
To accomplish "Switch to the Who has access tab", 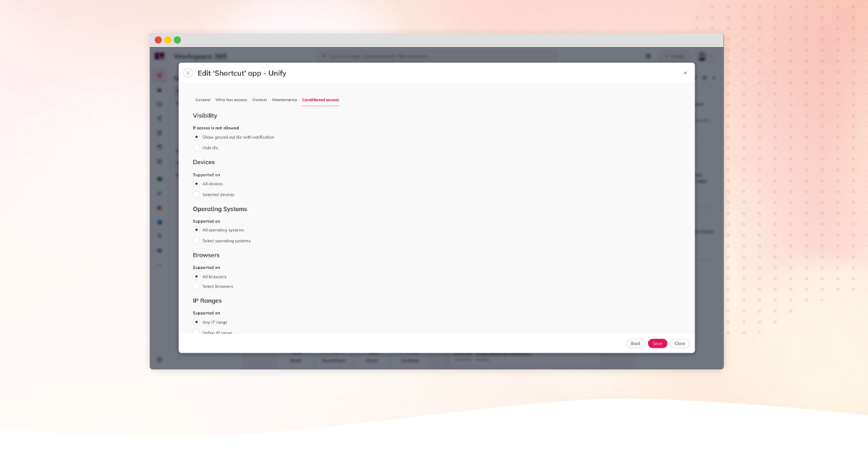I will (231, 100).
